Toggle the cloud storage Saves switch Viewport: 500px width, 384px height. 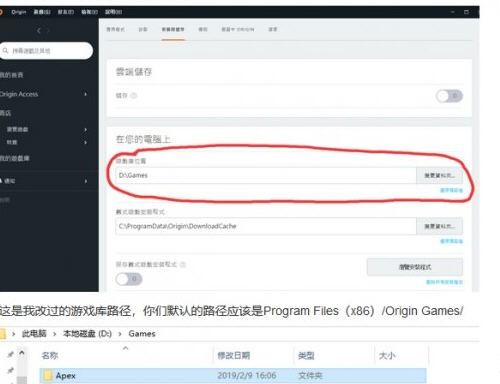(x=449, y=96)
